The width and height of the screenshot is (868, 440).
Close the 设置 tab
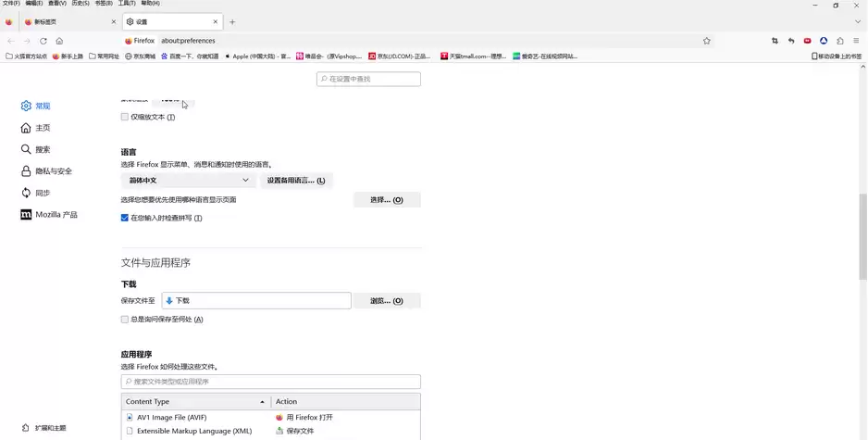click(x=216, y=22)
